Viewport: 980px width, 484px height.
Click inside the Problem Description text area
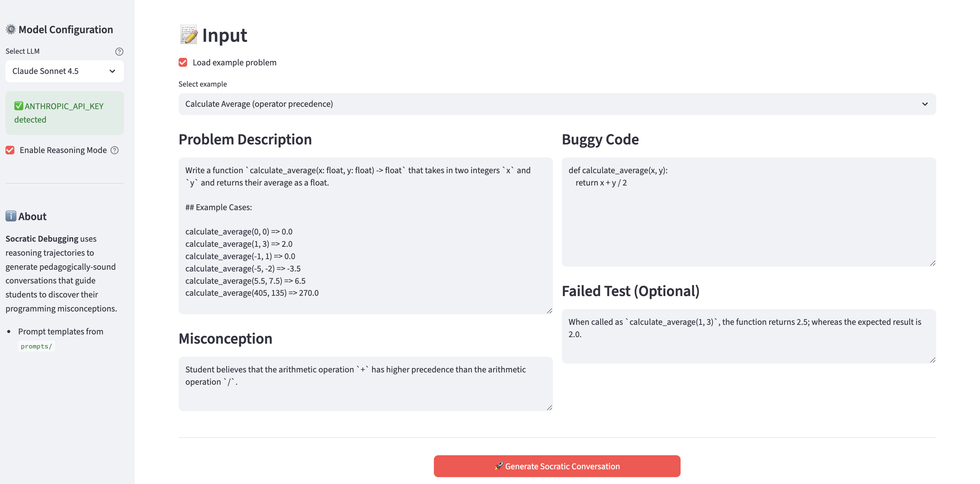coord(365,235)
